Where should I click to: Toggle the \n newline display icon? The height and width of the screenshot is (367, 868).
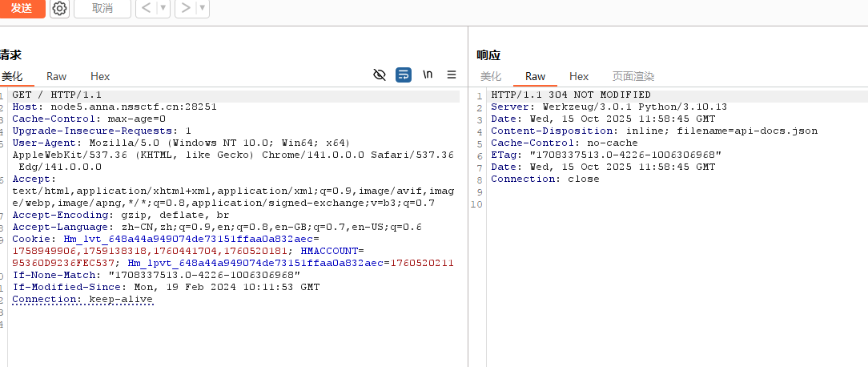pyautogui.click(x=428, y=75)
